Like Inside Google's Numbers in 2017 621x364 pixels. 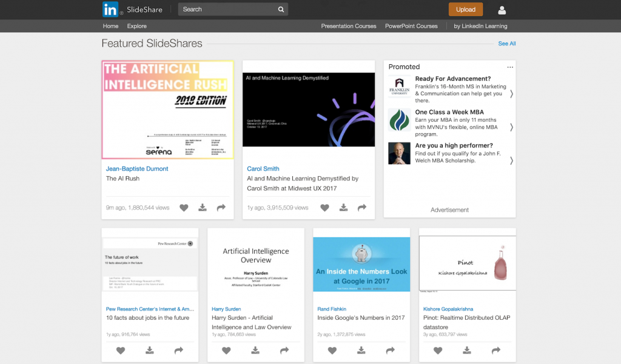tap(332, 350)
